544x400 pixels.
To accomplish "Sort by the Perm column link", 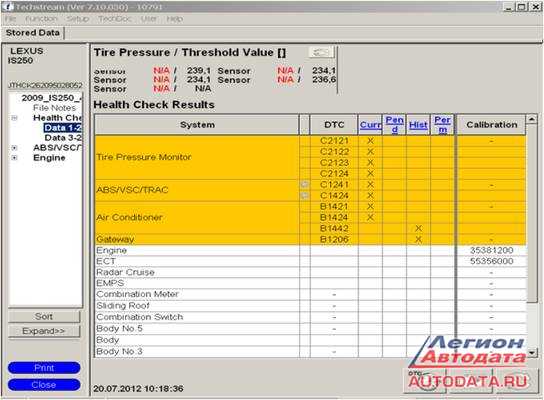I will coord(442,125).
